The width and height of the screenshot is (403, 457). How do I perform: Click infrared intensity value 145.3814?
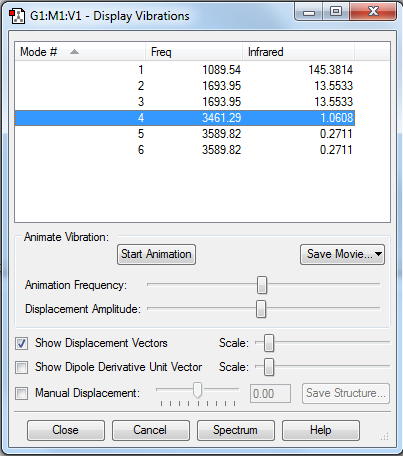click(330, 70)
